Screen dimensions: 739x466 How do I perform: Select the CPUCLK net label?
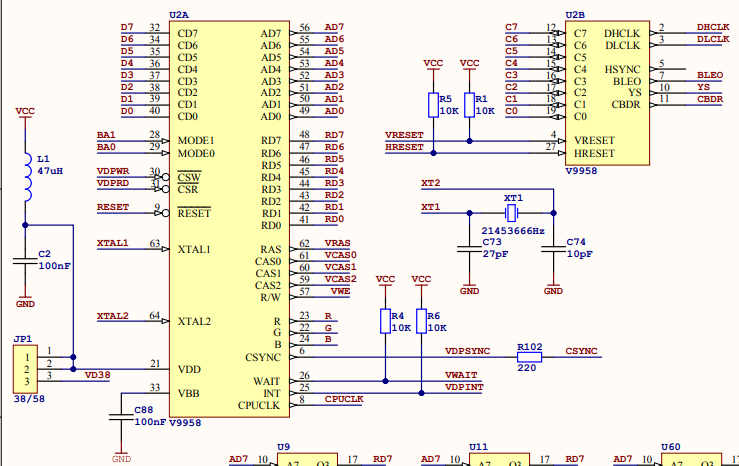(x=345, y=399)
